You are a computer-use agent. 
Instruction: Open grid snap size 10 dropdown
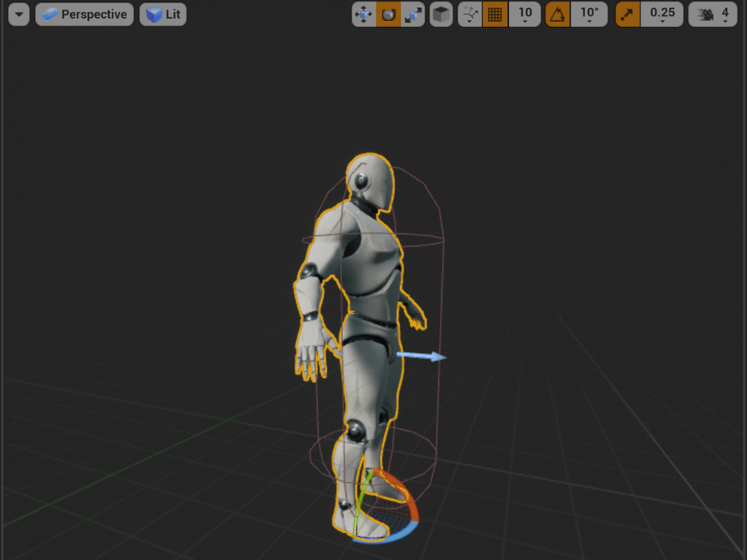tap(525, 15)
